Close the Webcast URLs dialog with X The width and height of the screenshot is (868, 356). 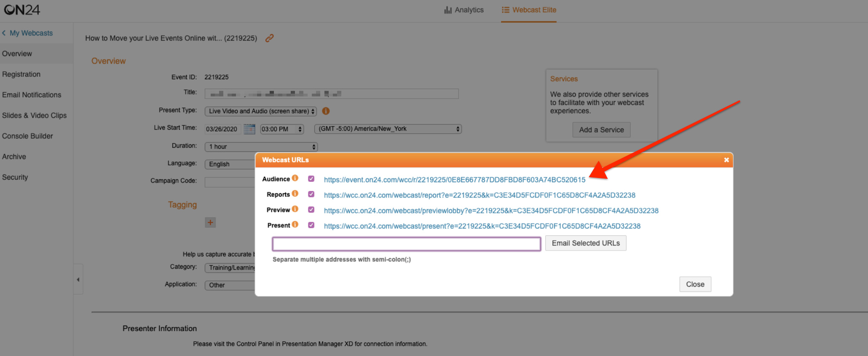[x=726, y=160]
